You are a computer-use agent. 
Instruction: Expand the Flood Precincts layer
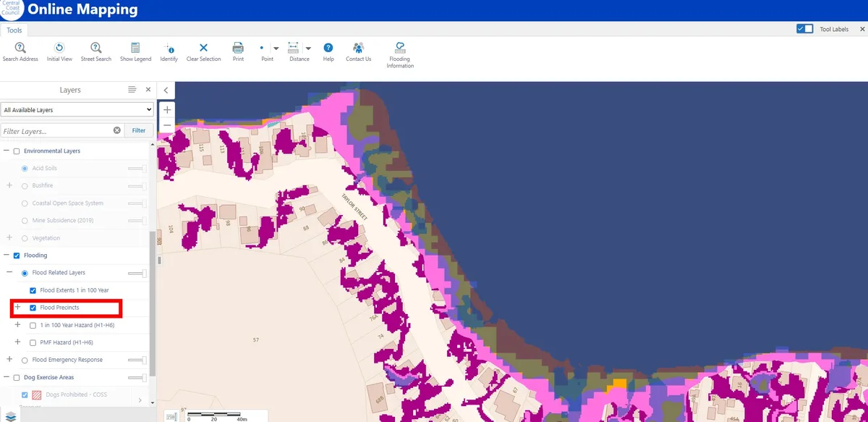point(18,308)
